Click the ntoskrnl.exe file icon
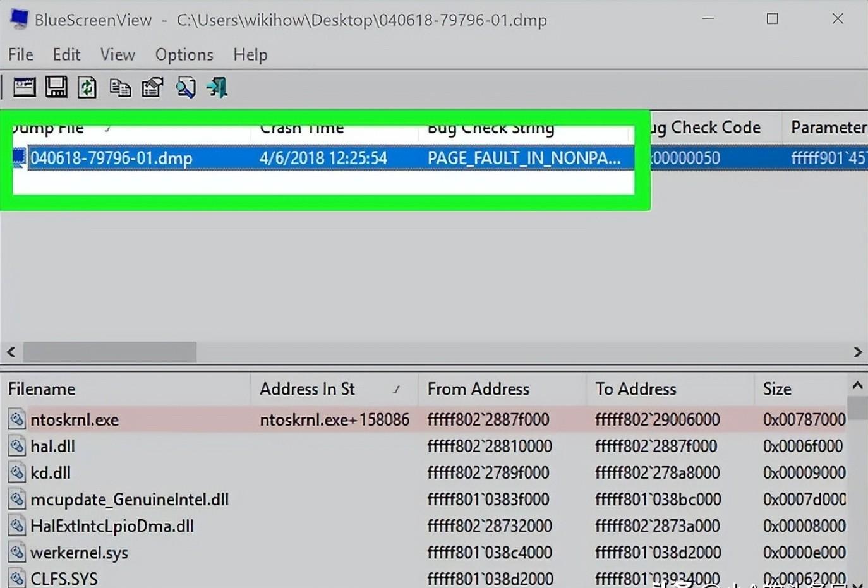Viewport: 868px width, 588px height. 17,419
